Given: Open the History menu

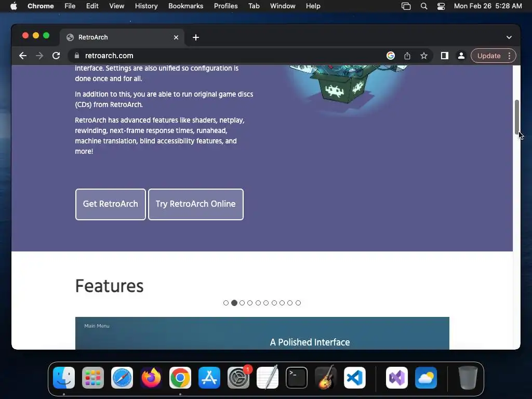Looking at the screenshot, I should 146,6.
